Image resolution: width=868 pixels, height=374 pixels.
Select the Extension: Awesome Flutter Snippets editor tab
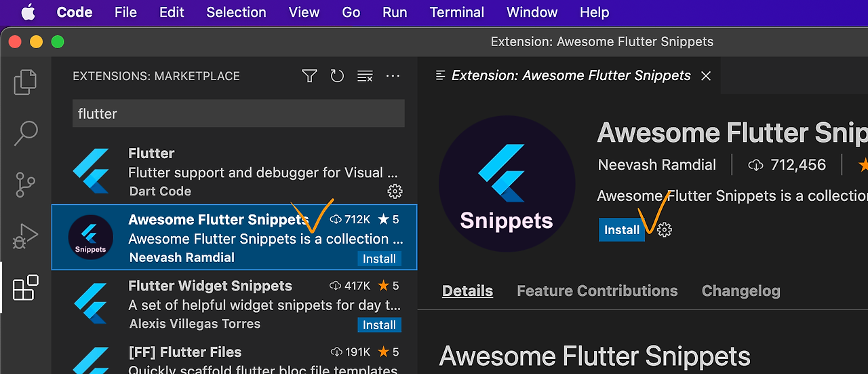pyautogui.click(x=569, y=75)
